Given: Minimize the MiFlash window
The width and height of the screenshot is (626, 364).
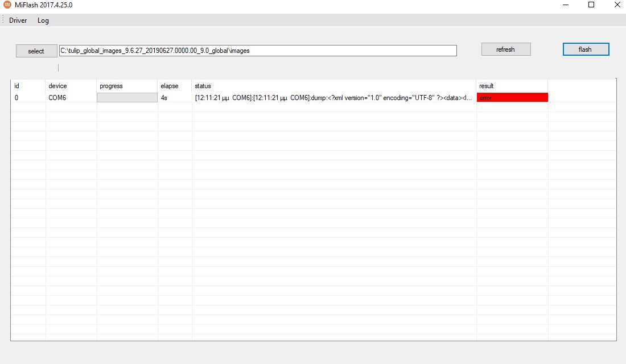Looking at the screenshot, I should [565, 5].
